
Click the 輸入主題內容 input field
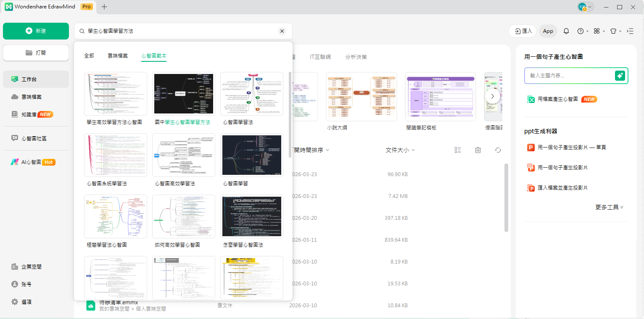click(572, 76)
